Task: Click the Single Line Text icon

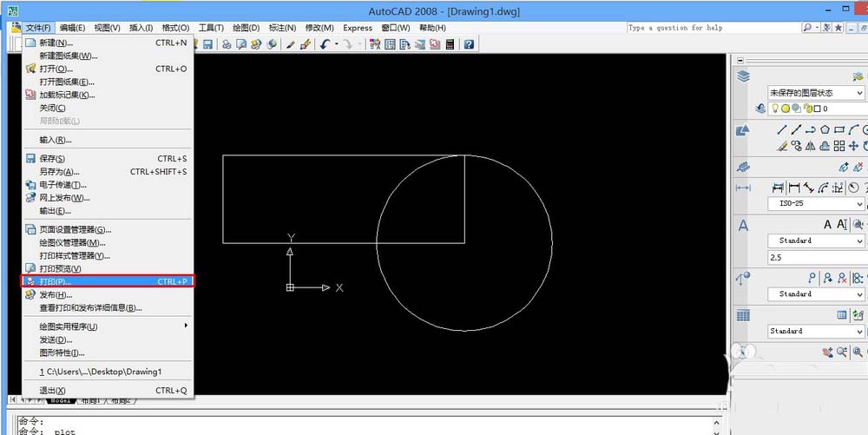Action: [x=842, y=224]
